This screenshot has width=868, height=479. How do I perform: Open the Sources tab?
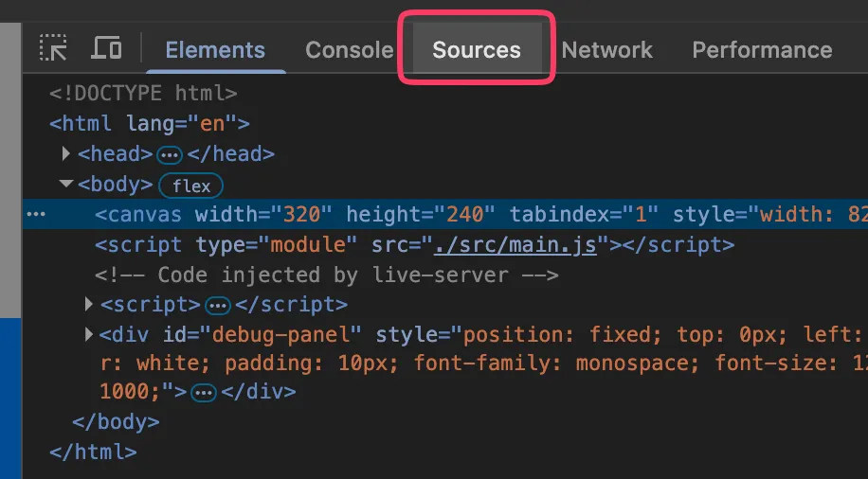[477, 50]
